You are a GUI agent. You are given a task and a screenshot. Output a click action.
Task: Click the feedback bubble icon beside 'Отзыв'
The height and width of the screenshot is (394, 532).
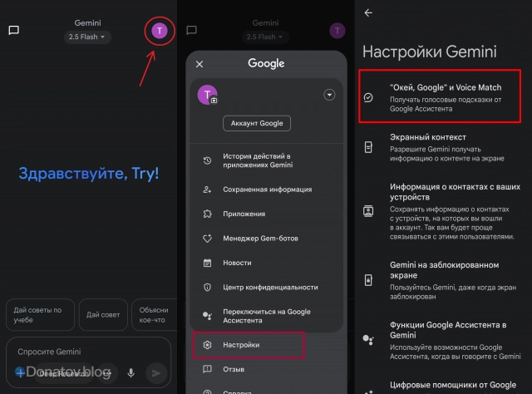pyautogui.click(x=207, y=369)
